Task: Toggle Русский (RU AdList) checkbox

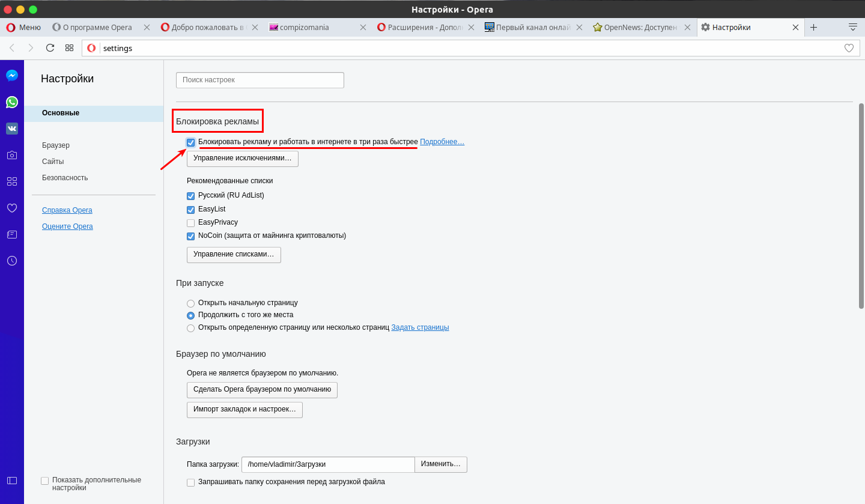Action: click(x=191, y=196)
